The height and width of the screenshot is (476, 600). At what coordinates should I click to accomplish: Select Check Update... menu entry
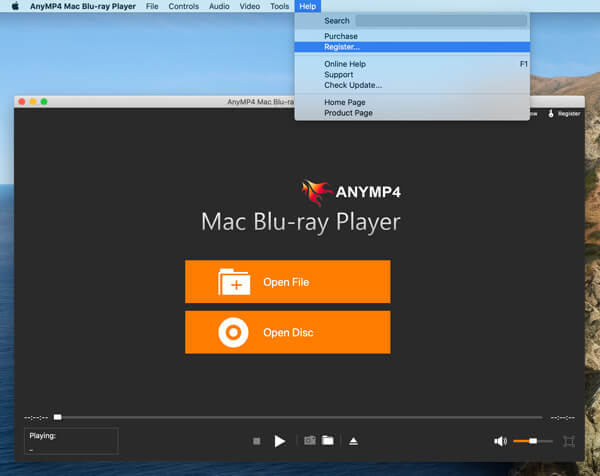click(x=352, y=85)
